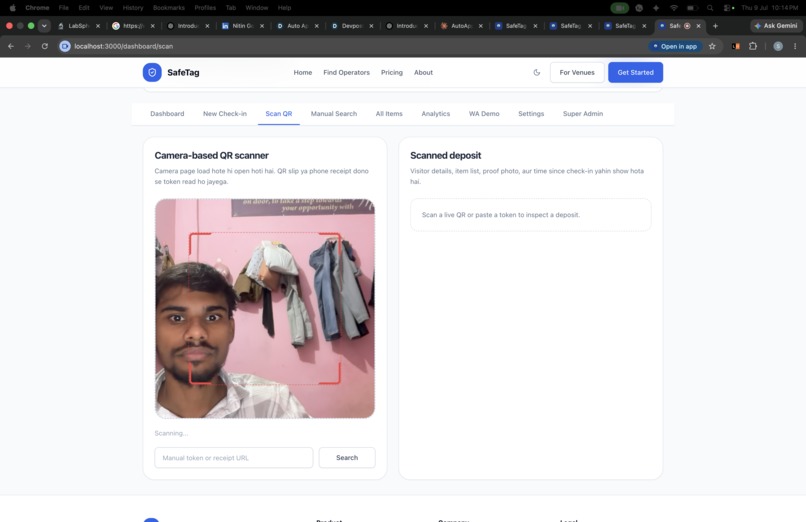The image size is (806, 522).
Task: Go to the Pricing page
Action: click(x=392, y=72)
